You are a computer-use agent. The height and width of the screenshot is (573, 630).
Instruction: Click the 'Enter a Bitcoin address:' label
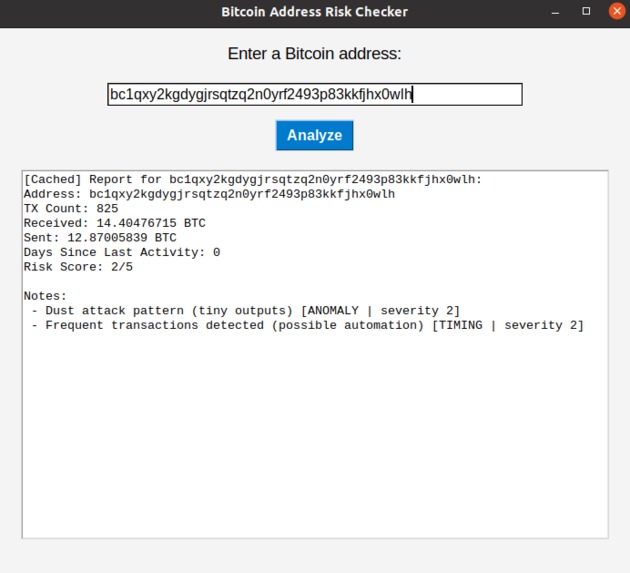click(x=315, y=53)
